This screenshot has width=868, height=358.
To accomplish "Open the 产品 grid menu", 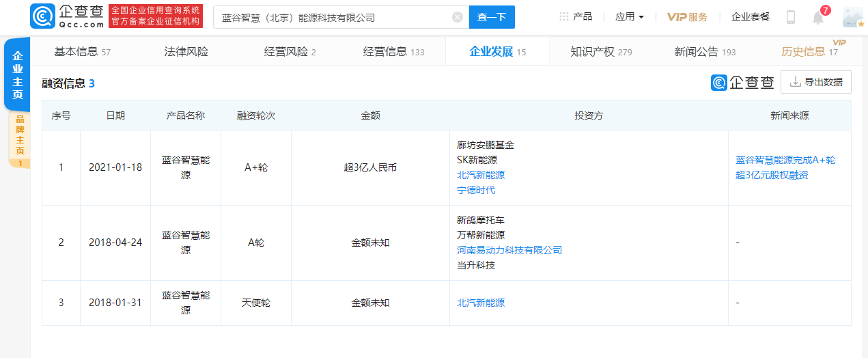I will coord(576,16).
